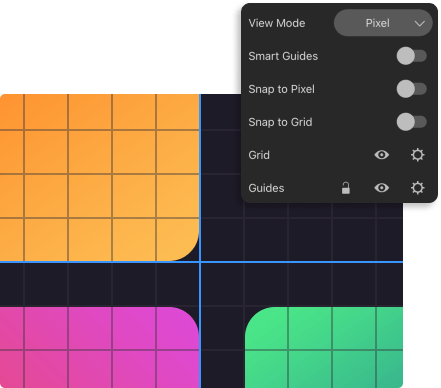This screenshot has width=441, height=388.
Task: Click the "Smart Guides" label
Action: pos(283,56)
